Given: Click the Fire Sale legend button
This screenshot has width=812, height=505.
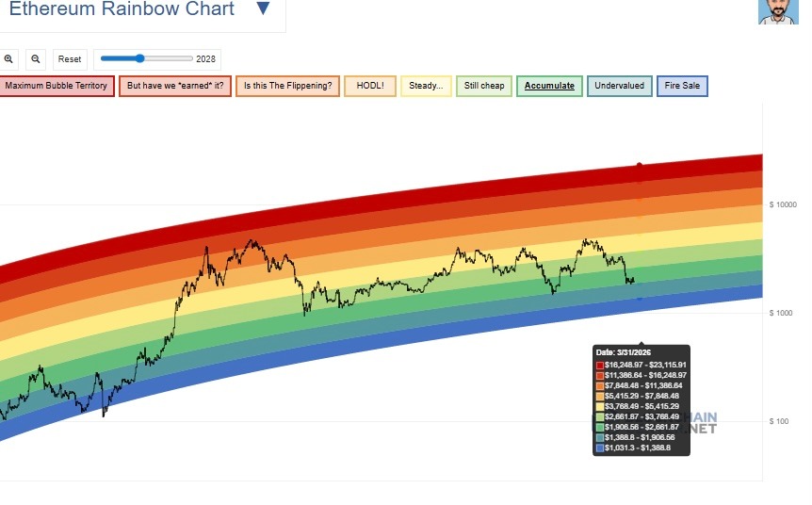Looking at the screenshot, I should pyautogui.click(x=681, y=86).
